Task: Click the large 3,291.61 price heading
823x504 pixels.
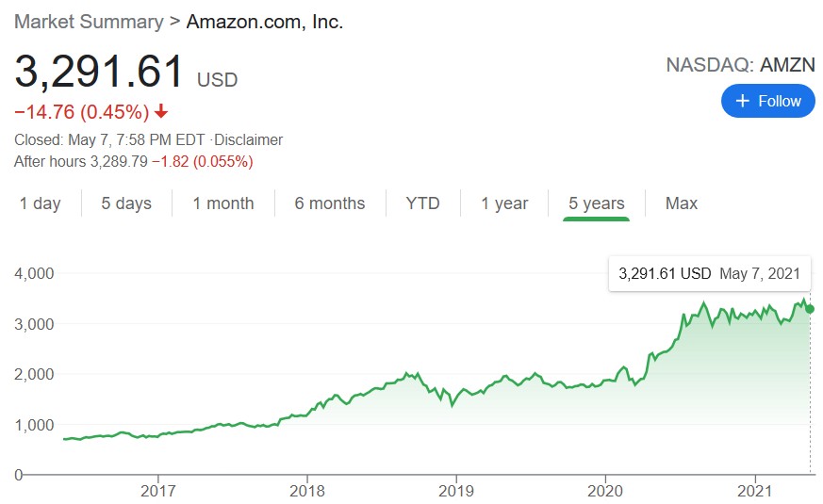Action: [x=98, y=73]
